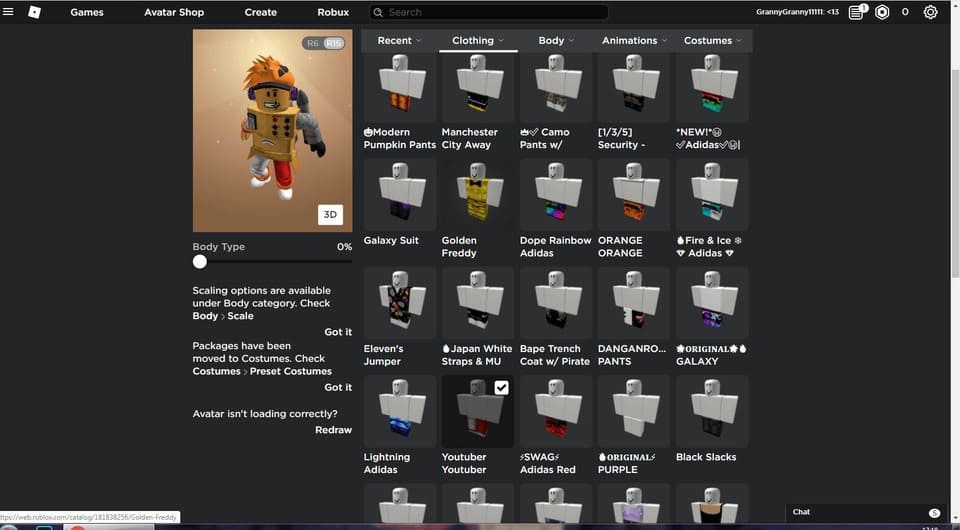Click the Robux balance icon
The width and height of the screenshot is (960, 530).
882,12
